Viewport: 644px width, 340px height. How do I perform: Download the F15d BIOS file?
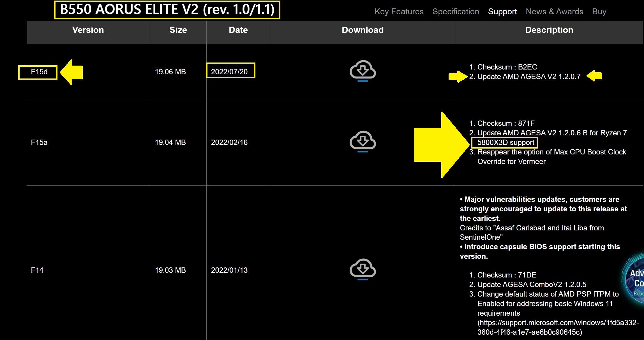(363, 71)
